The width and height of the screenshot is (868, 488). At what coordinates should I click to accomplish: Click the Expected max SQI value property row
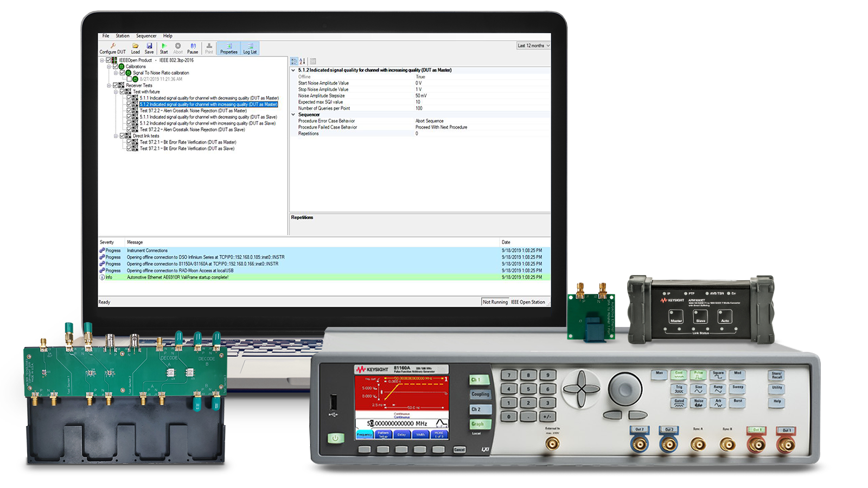(420, 102)
